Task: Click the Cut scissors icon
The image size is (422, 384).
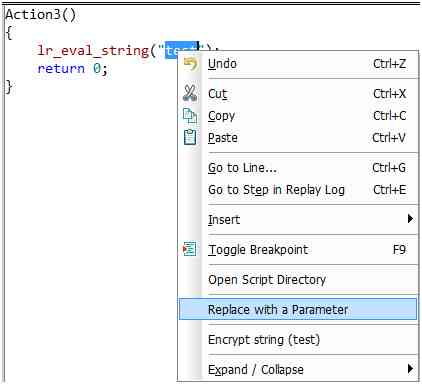Action: pyautogui.click(x=190, y=93)
